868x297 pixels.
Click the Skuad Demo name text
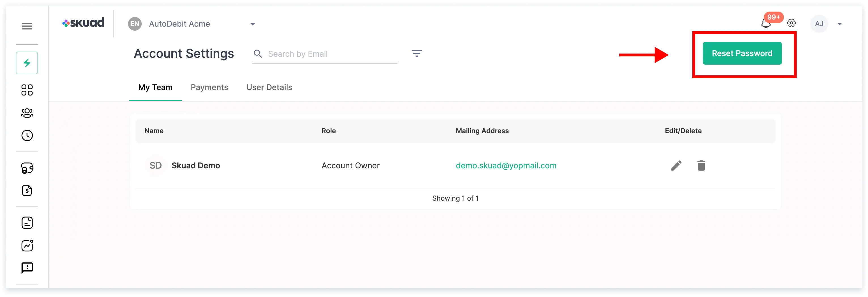(x=196, y=166)
